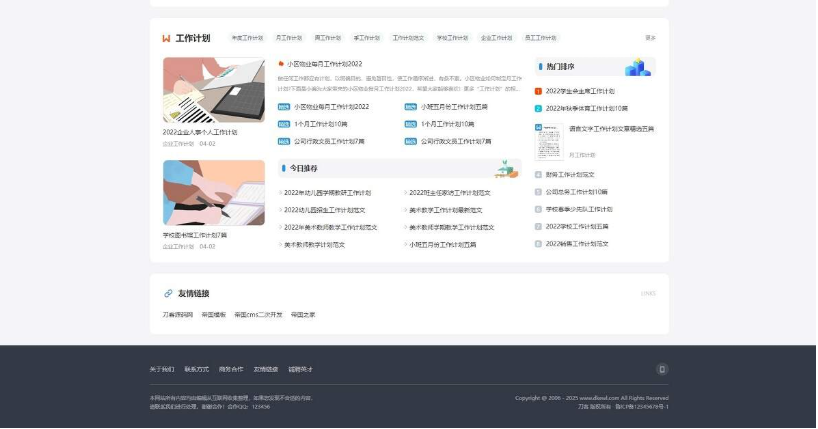Click the mobile phone icon in footer
Screen dimensions: 818x429
[x=662, y=370]
